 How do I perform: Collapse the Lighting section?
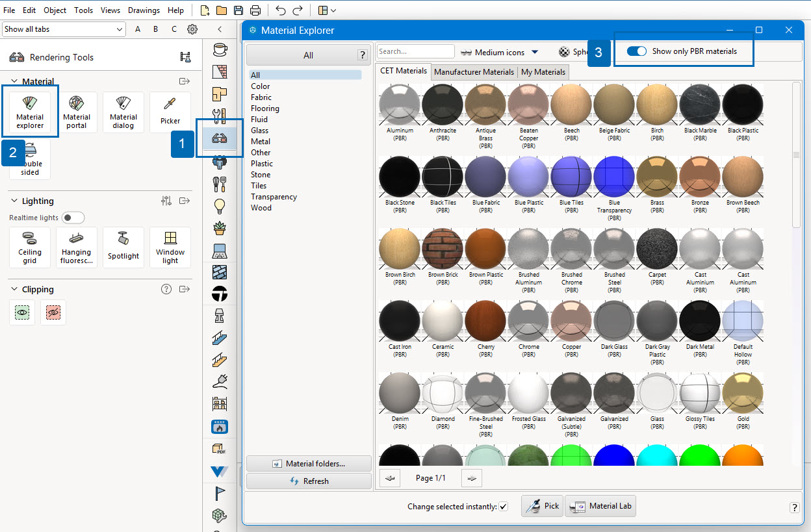(x=14, y=201)
